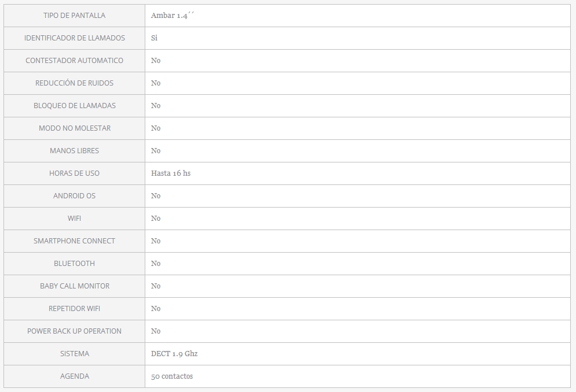Click the REDUCCIÓN DE RUIDOS label
This screenshot has height=392, width=576.
(x=74, y=83)
